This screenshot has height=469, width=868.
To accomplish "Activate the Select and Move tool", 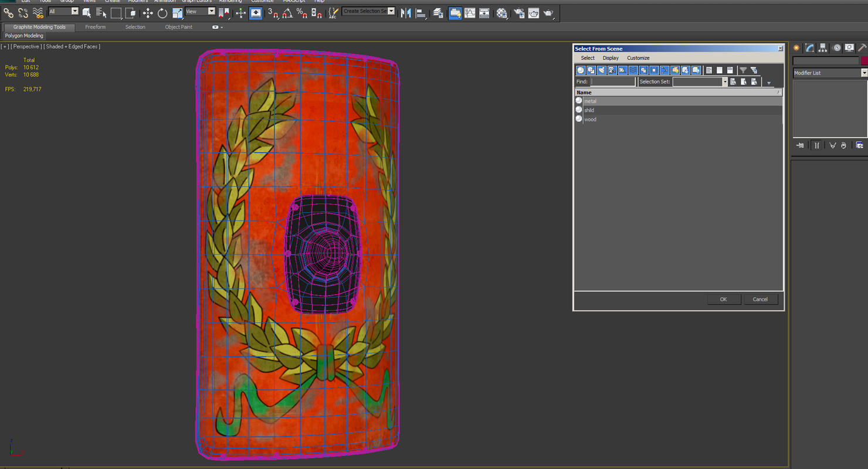I will [148, 12].
